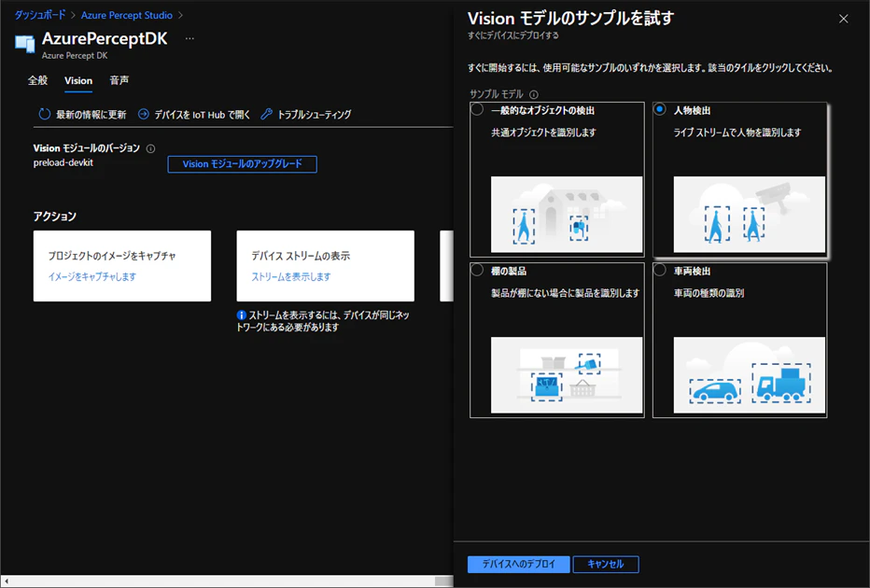The height and width of the screenshot is (588, 870).
Task: Click the AzurePerceptDK device icon
Action: 25,43
